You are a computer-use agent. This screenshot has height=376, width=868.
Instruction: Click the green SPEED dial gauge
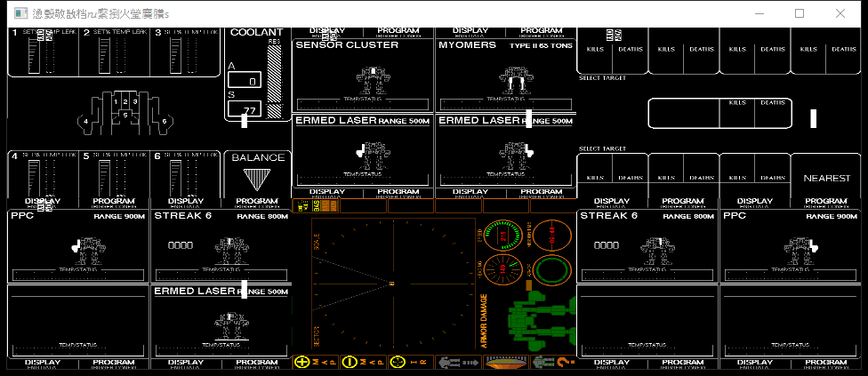click(x=503, y=236)
